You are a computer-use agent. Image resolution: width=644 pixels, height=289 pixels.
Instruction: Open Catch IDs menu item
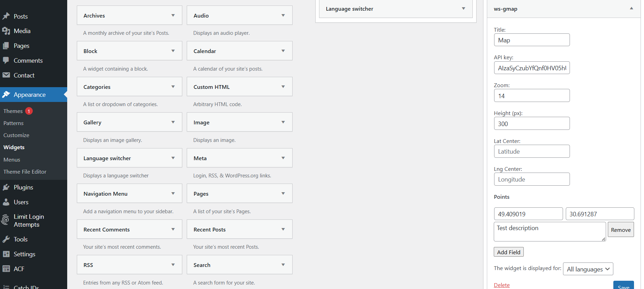(26, 287)
